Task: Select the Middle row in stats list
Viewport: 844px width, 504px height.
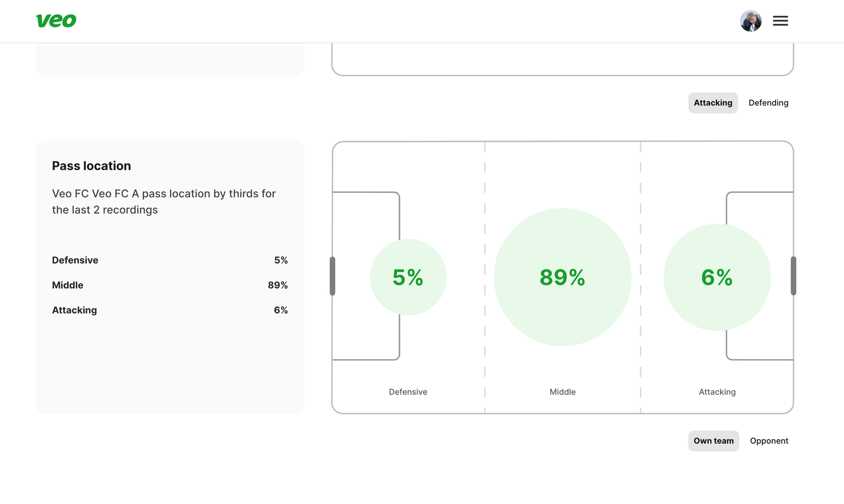Action: [x=169, y=285]
